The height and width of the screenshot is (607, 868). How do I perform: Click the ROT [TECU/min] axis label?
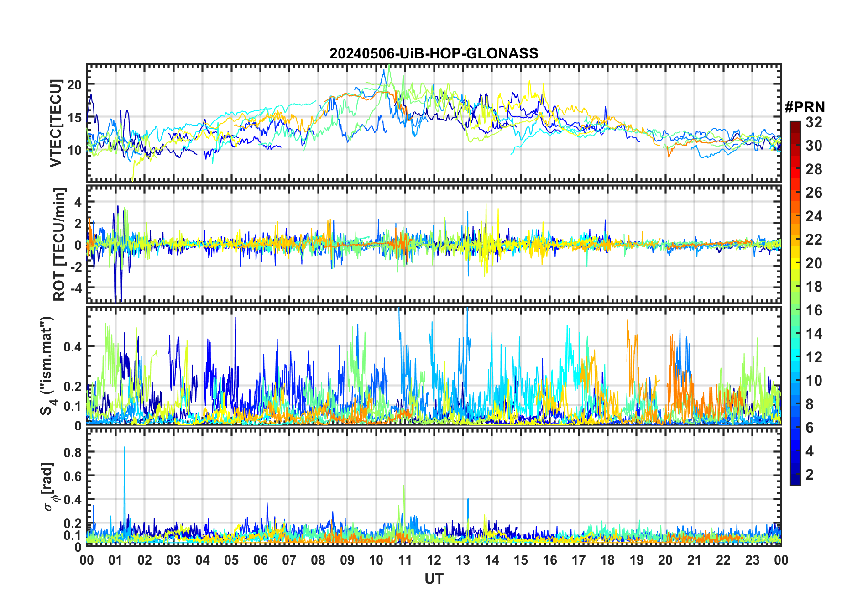pos(59,244)
